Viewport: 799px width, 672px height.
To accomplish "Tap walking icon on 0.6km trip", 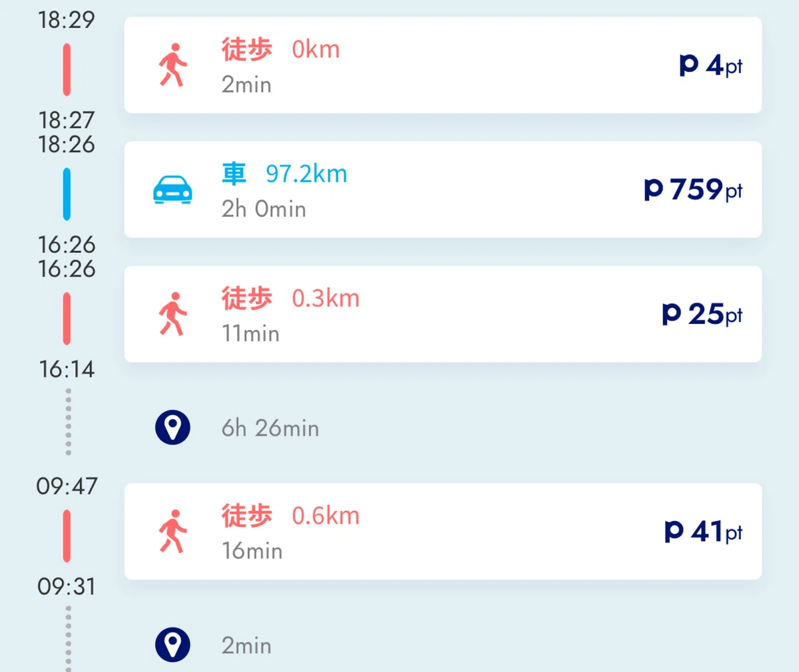I will point(172,532).
